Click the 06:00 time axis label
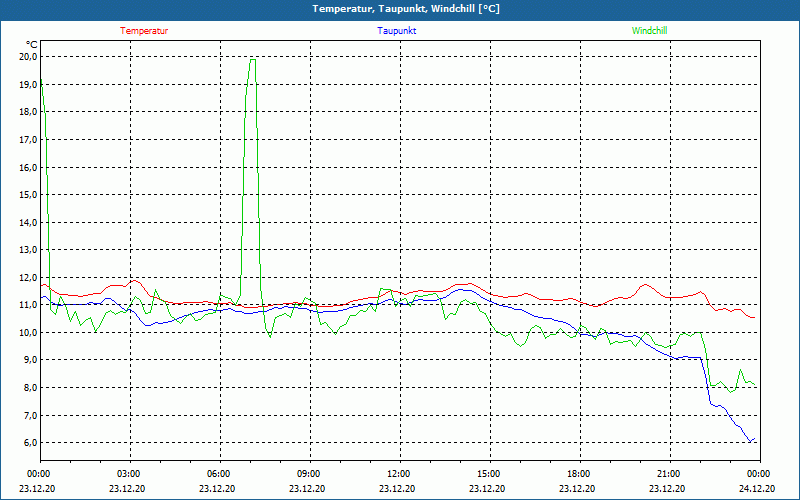This screenshot has height=500, width=800. click(218, 474)
